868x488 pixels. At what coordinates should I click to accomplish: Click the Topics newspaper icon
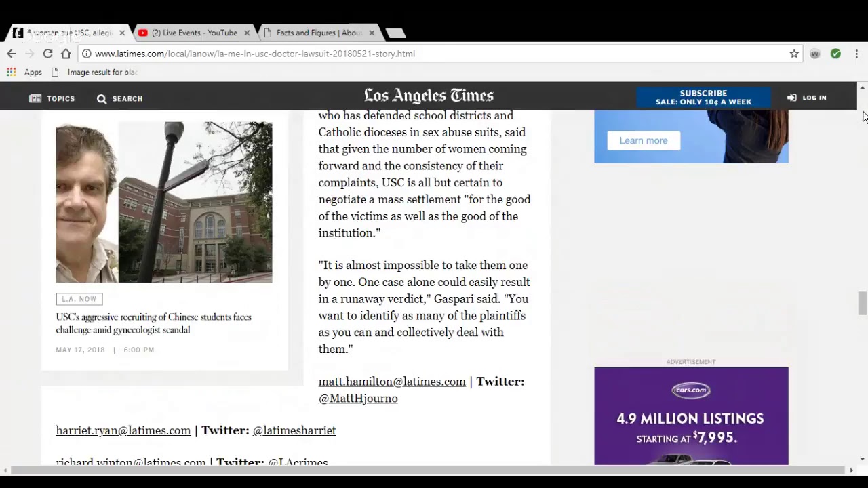click(x=35, y=98)
